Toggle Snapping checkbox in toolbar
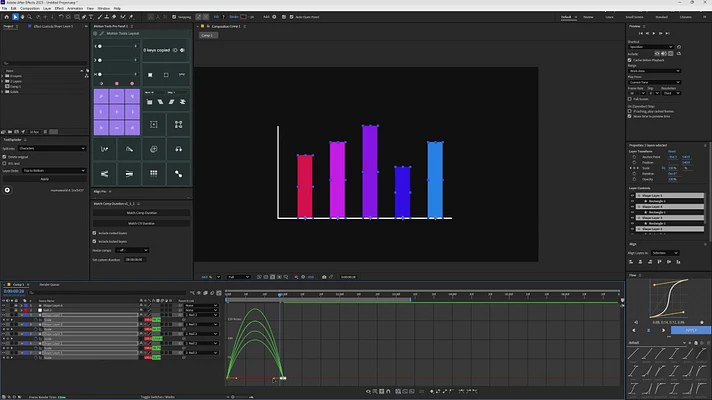 pos(174,17)
